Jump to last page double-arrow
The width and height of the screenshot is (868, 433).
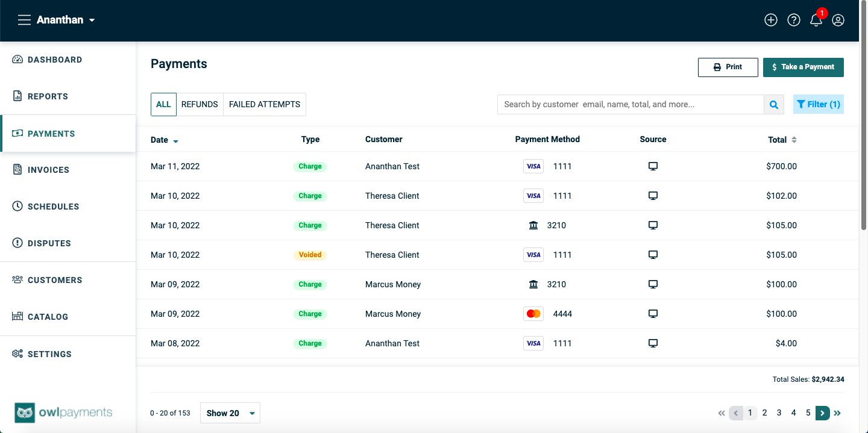pyautogui.click(x=837, y=413)
